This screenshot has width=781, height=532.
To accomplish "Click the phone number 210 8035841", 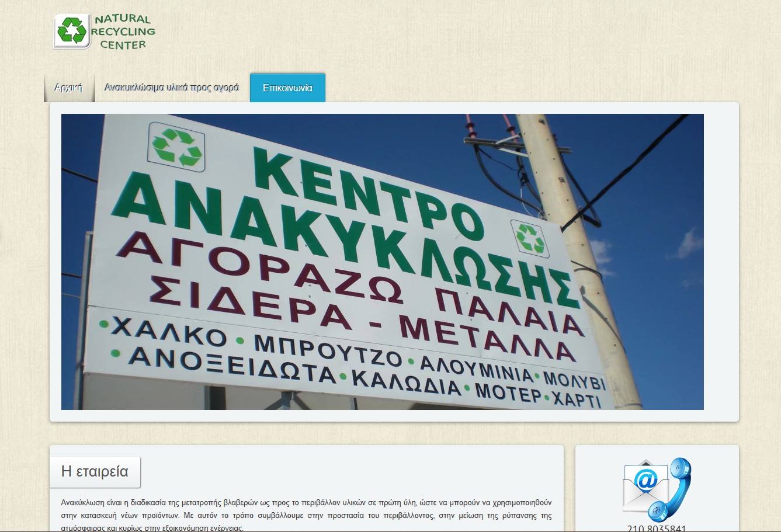I will pos(657,528).
